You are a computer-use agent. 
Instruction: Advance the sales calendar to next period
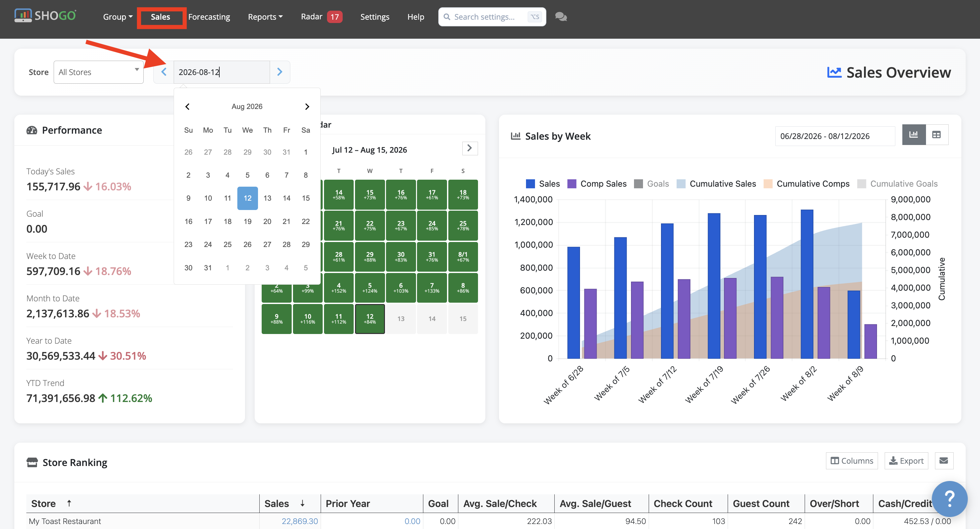469,148
